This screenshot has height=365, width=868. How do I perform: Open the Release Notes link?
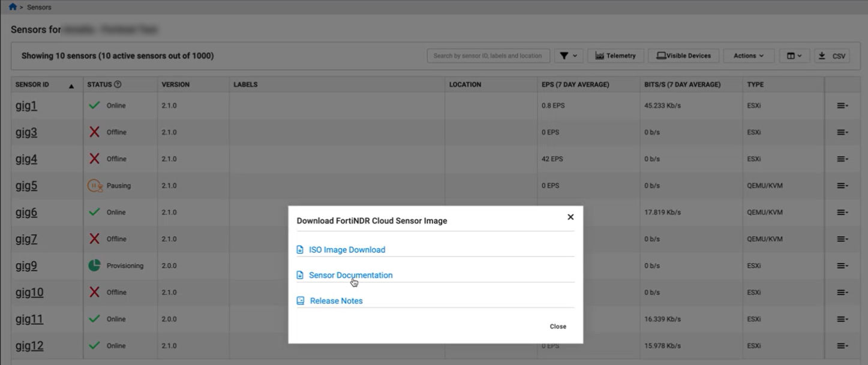pos(336,301)
